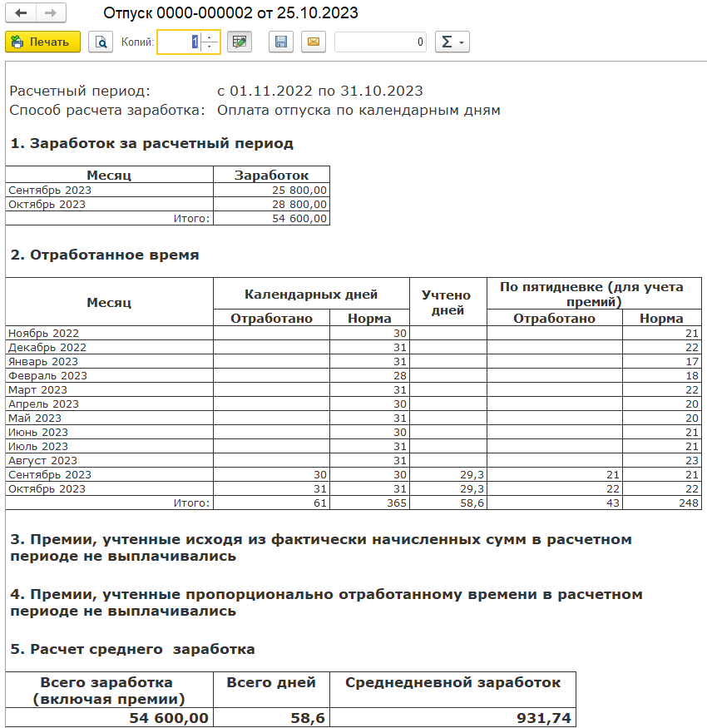Viewport: 707px width, 728px height.
Task: Go back with the left arrow button
Action: [21, 13]
